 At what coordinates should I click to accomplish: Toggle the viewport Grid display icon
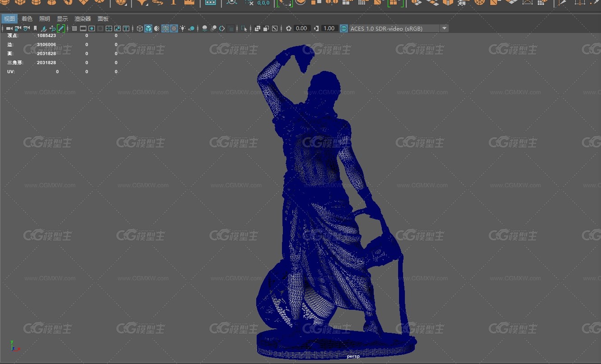75,28
